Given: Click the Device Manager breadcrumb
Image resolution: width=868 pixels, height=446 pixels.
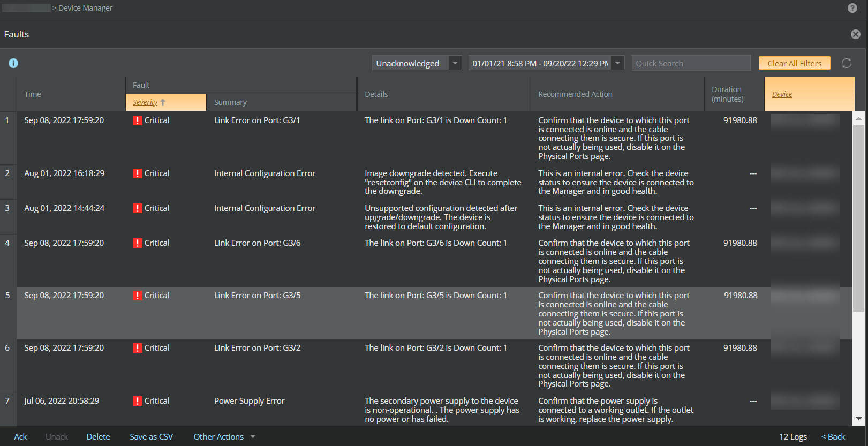Looking at the screenshot, I should tap(85, 8).
